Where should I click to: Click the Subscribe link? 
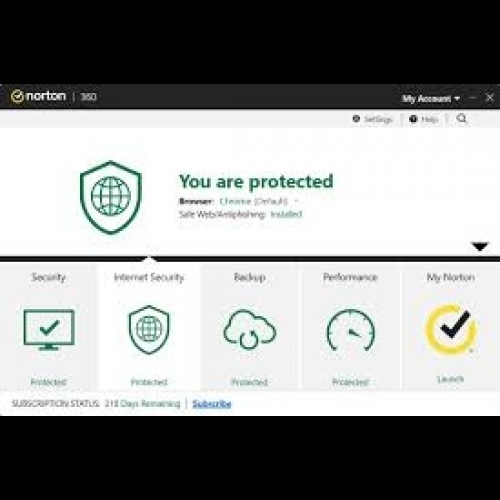(212, 404)
